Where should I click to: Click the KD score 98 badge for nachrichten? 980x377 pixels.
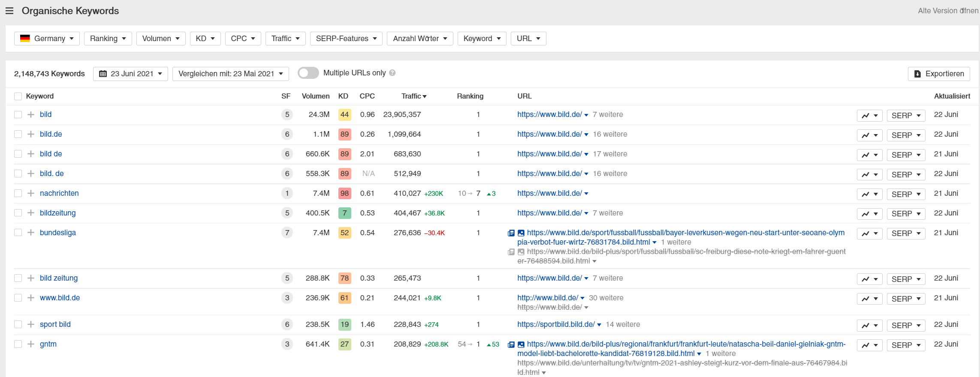[x=344, y=193]
